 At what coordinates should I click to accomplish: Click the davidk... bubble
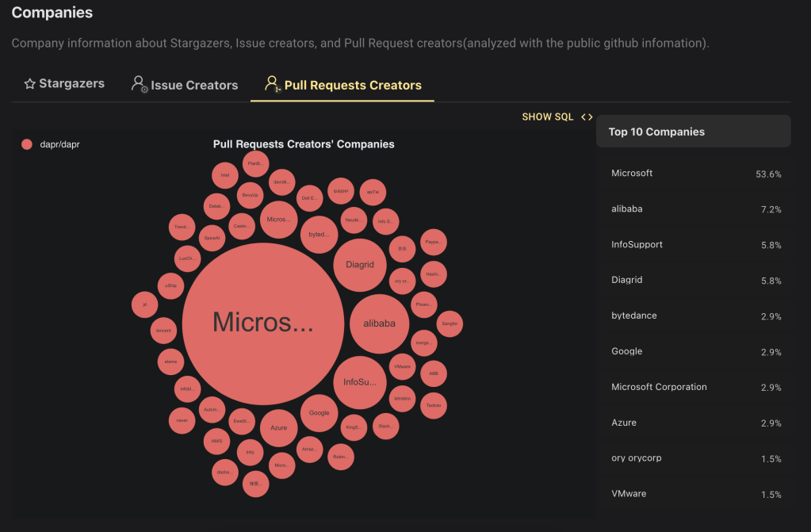pos(282,182)
